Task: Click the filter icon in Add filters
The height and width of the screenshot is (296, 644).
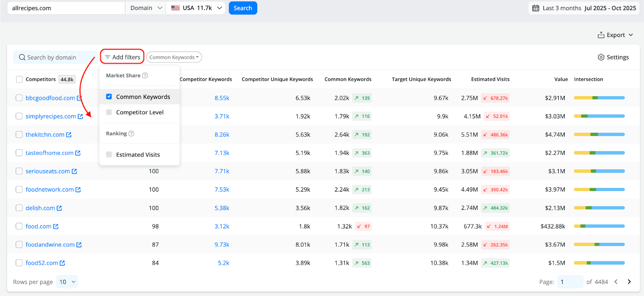Action: click(x=107, y=57)
